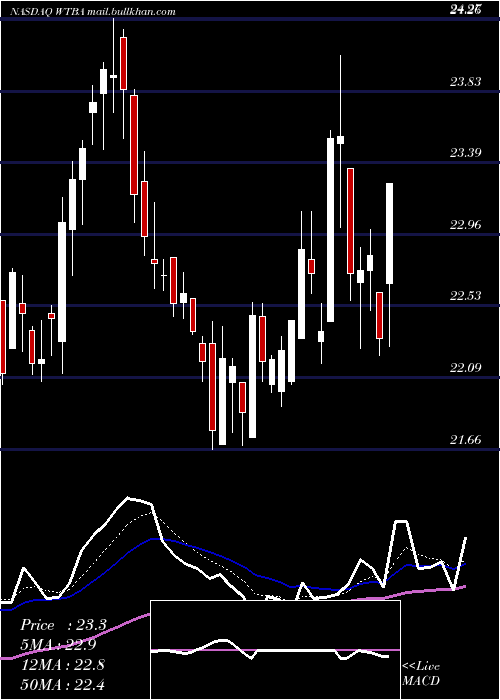Click the 5MA : 22.9 value

(x=58, y=645)
